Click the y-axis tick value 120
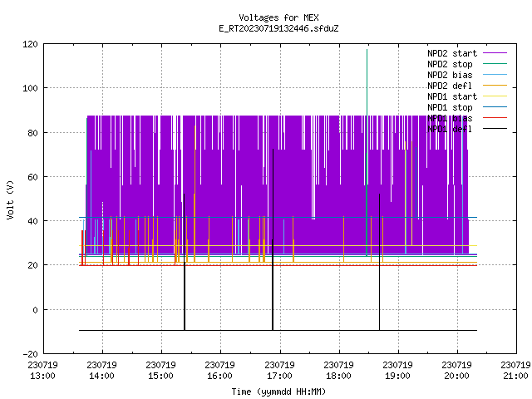The height and width of the screenshot is (399, 532). click(x=30, y=44)
